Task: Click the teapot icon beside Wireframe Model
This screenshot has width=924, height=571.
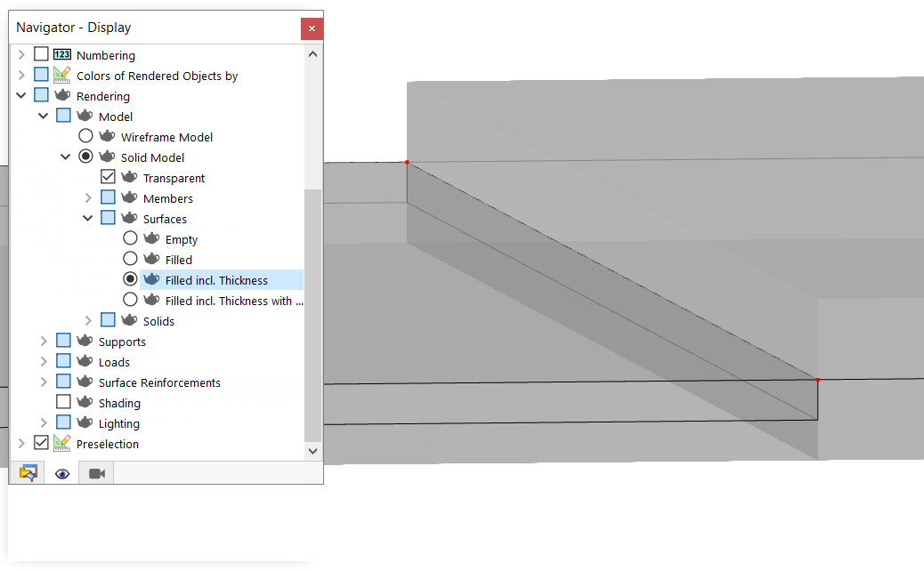Action: coord(107,137)
